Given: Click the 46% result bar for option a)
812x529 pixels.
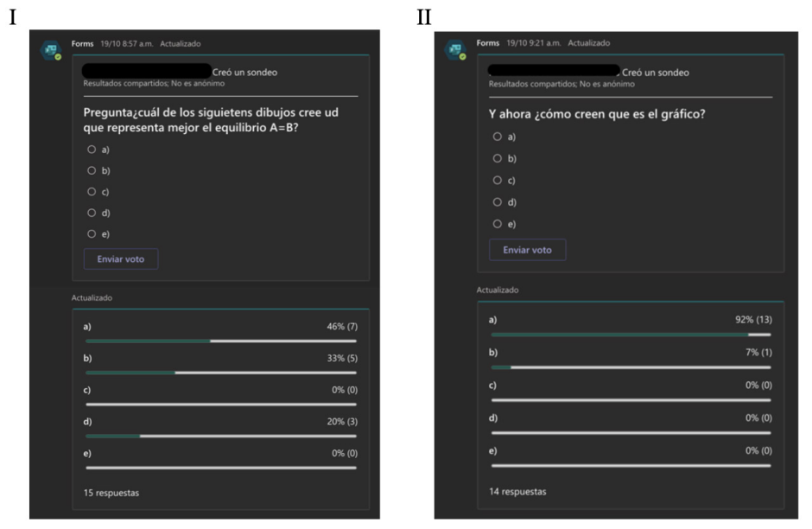Looking at the screenshot, I should click(x=220, y=341).
